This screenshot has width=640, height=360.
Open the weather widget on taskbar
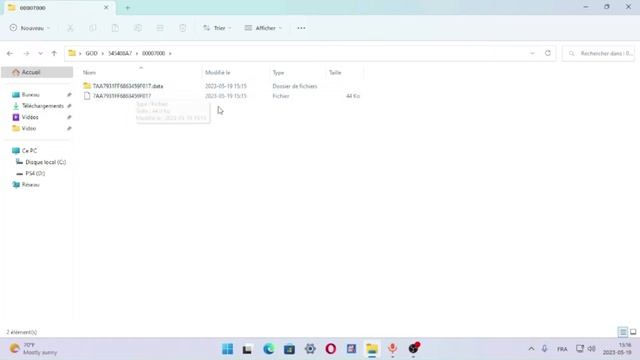coord(33,349)
